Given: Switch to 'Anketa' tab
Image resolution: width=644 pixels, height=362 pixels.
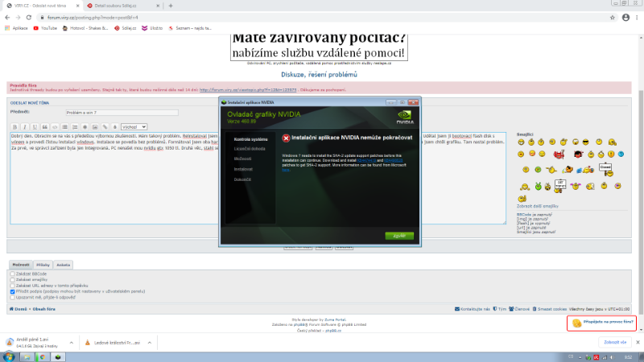Looking at the screenshot, I should point(63,265).
